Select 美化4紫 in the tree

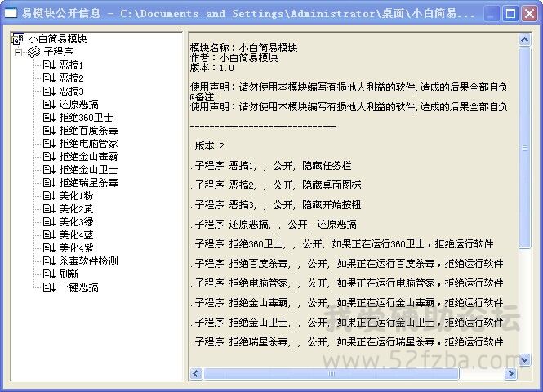(x=76, y=248)
